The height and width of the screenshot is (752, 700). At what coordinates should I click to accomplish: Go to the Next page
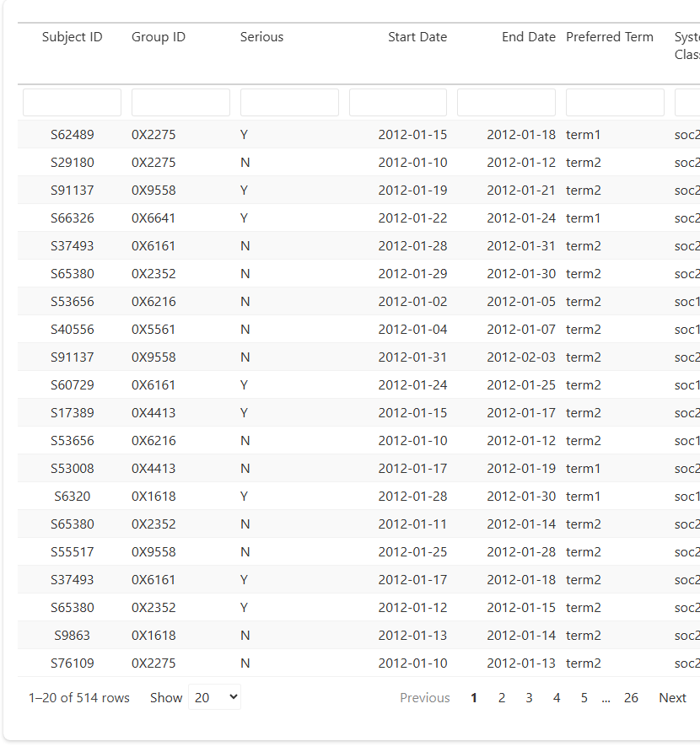(672, 697)
